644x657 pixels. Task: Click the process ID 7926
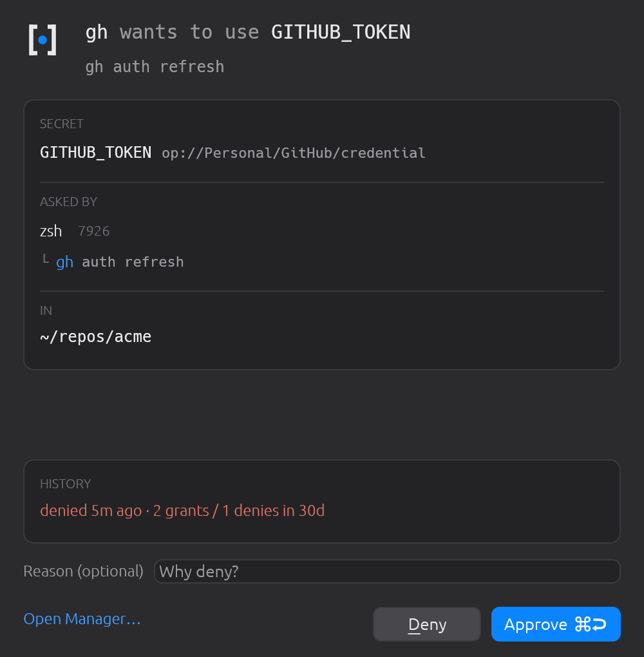point(94,231)
